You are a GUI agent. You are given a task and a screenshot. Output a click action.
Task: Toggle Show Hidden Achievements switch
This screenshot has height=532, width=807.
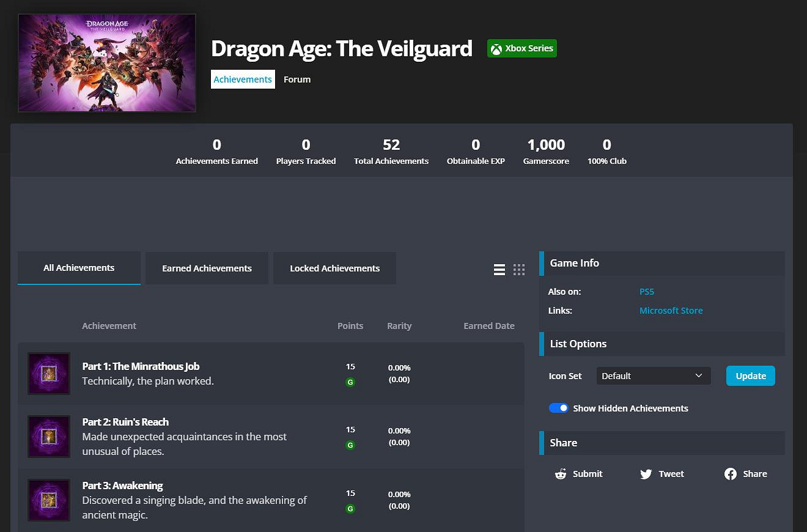[x=559, y=408]
